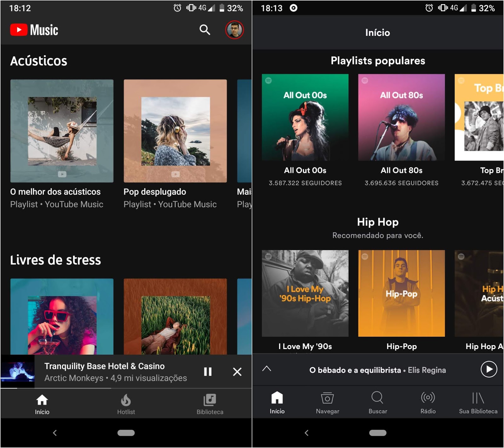Open the YouTube Music account avatar
This screenshot has width=504, height=448.
coord(234,30)
